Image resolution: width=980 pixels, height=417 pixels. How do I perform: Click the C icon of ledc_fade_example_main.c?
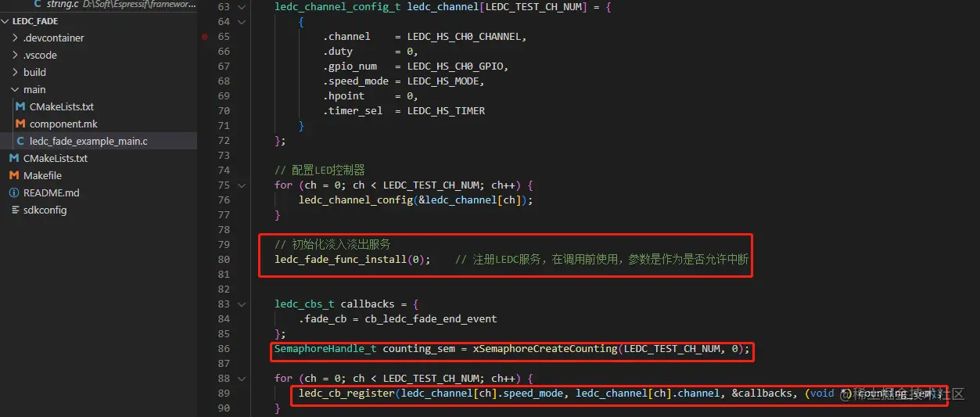point(20,141)
